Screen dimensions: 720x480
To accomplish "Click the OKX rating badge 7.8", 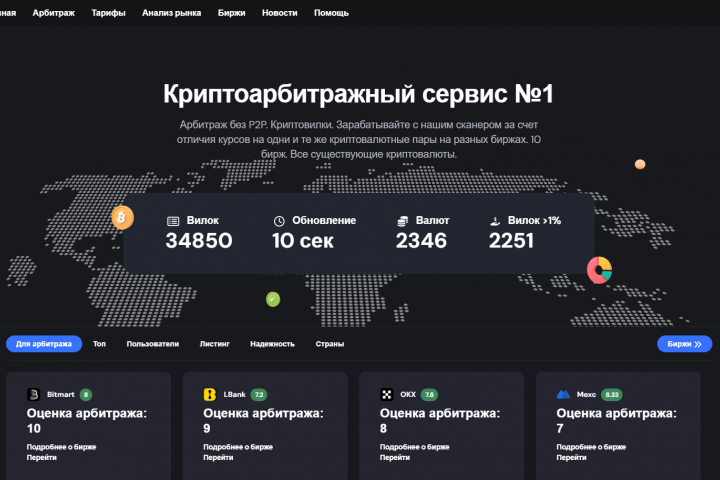I will [429, 395].
